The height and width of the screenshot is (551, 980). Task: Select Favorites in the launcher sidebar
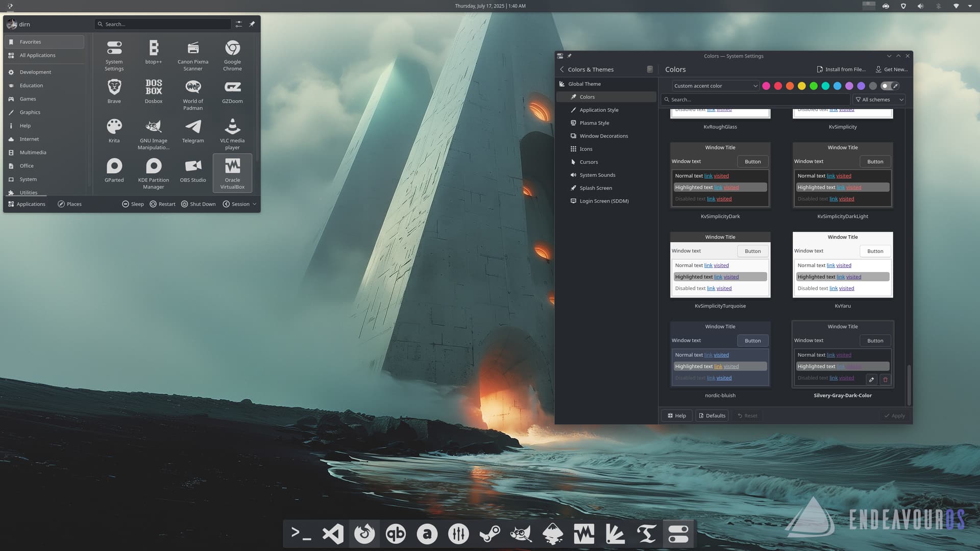[44, 42]
